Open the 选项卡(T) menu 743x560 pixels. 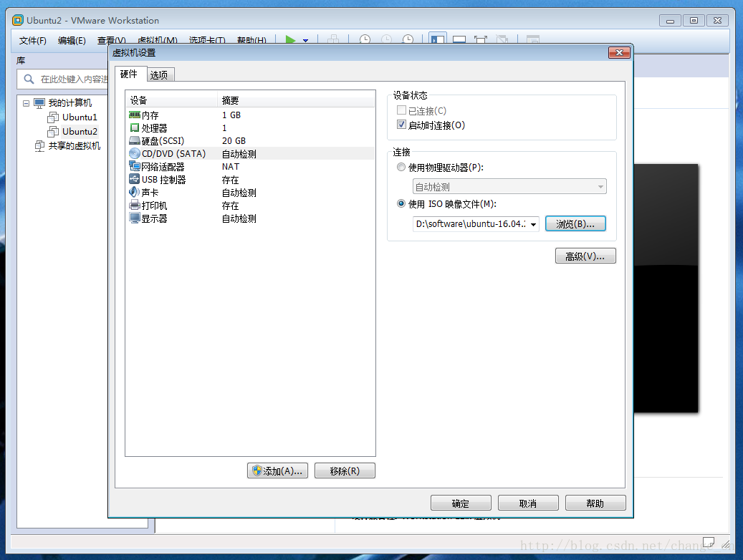point(207,41)
